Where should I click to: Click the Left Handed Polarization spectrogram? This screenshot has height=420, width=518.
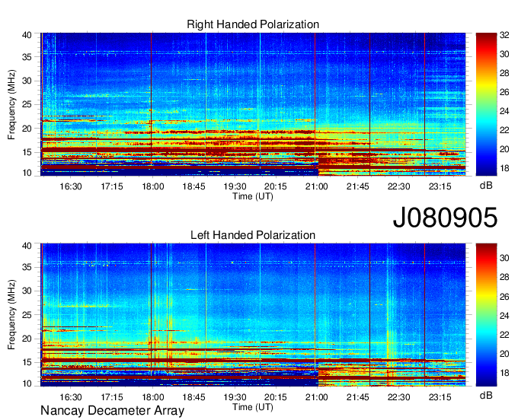pos(253,315)
